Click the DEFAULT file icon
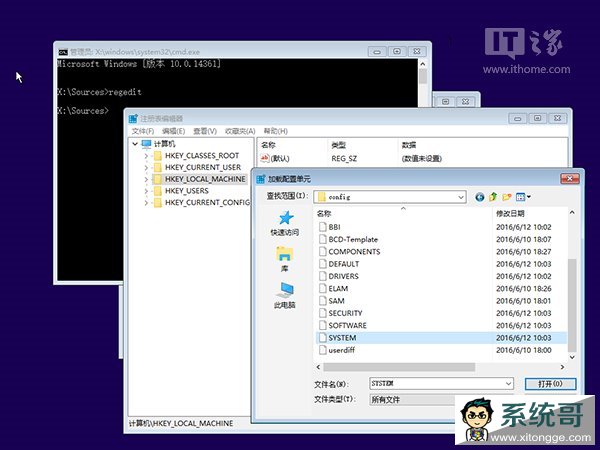This screenshot has width=600, height=450. pos(323,264)
